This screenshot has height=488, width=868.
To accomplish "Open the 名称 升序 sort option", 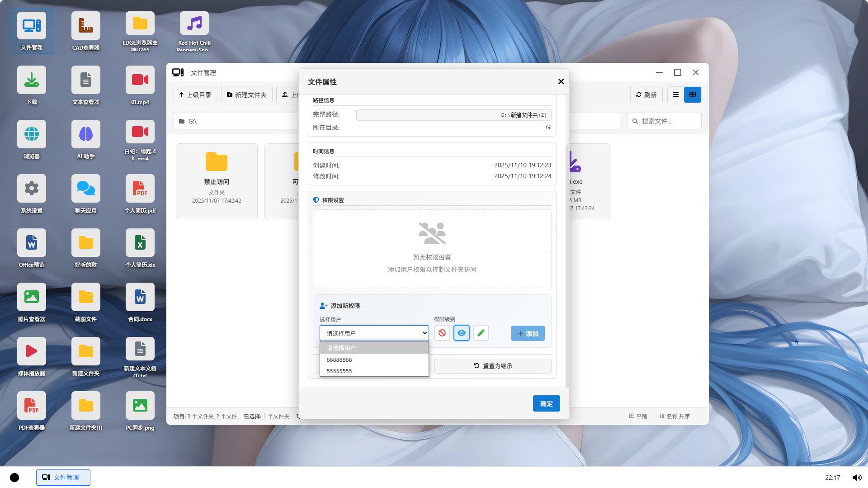I will click(675, 416).
